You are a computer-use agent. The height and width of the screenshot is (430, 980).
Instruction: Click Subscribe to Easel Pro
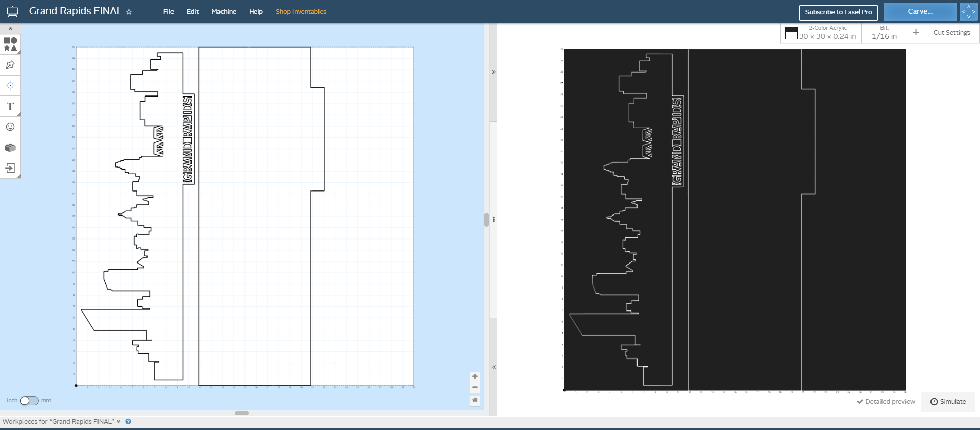click(x=839, y=12)
